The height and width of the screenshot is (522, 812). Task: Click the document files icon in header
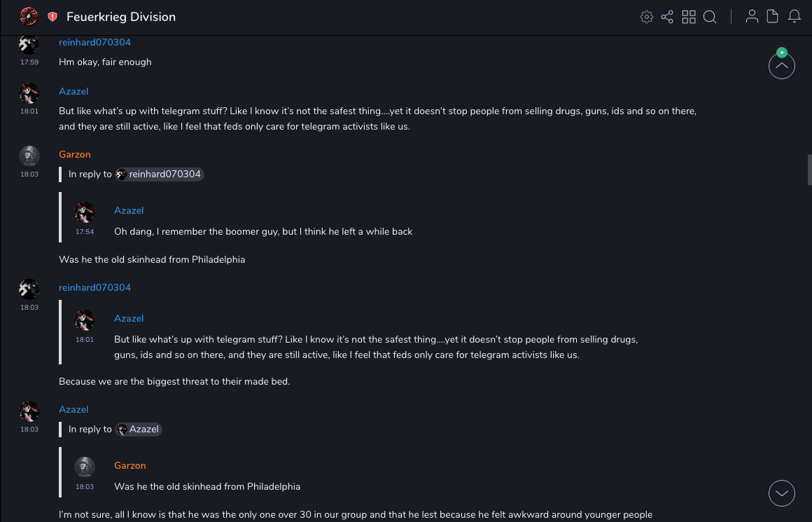773,17
